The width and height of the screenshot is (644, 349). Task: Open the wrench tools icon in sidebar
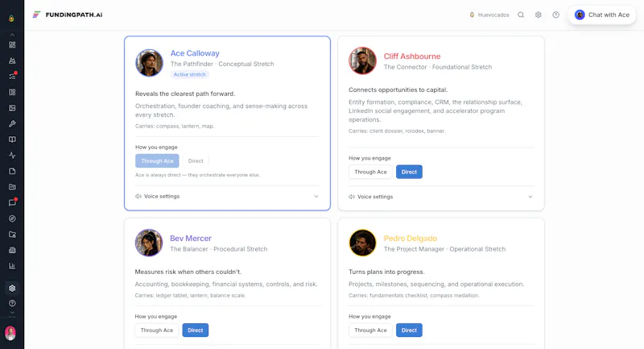click(12, 124)
